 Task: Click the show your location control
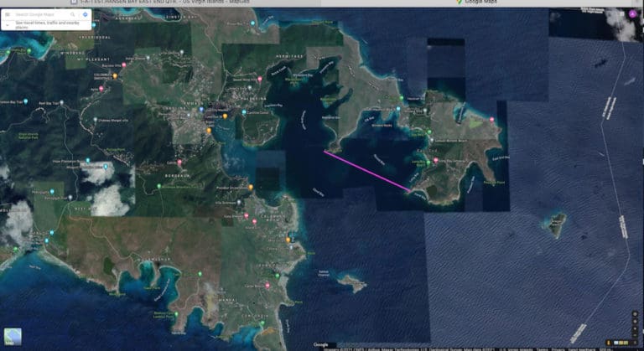pyautogui.click(x=635, y=314)
